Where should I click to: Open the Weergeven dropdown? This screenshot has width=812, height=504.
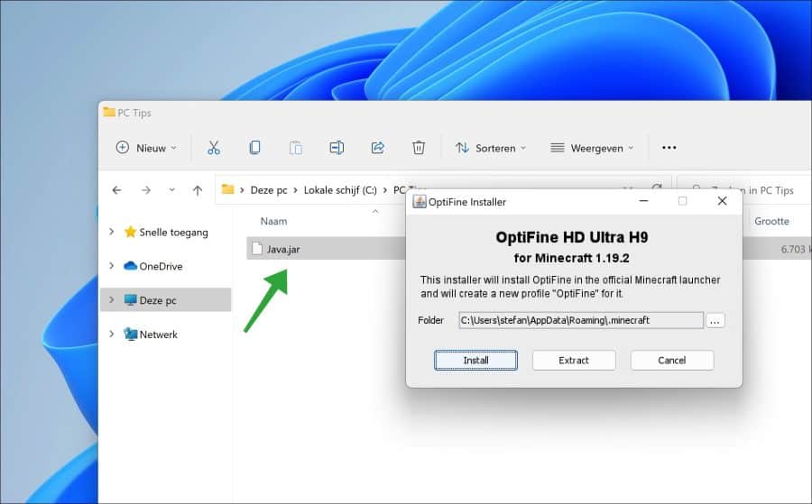[592, 148]
